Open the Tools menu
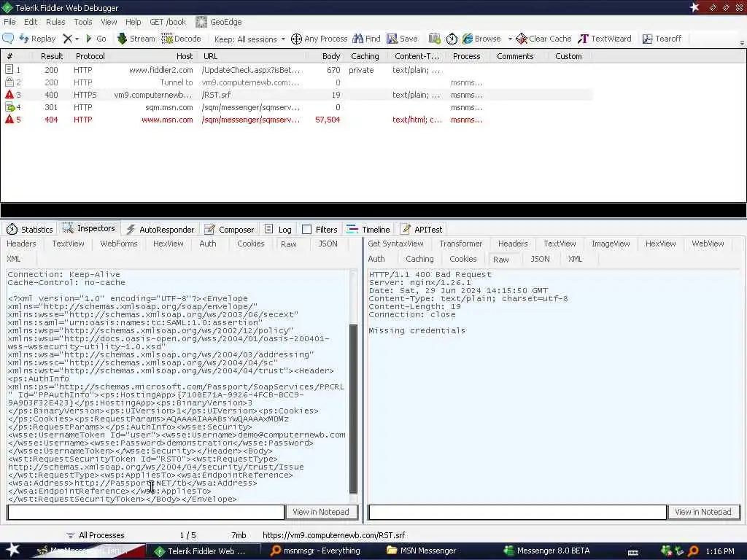 (83, 22)
